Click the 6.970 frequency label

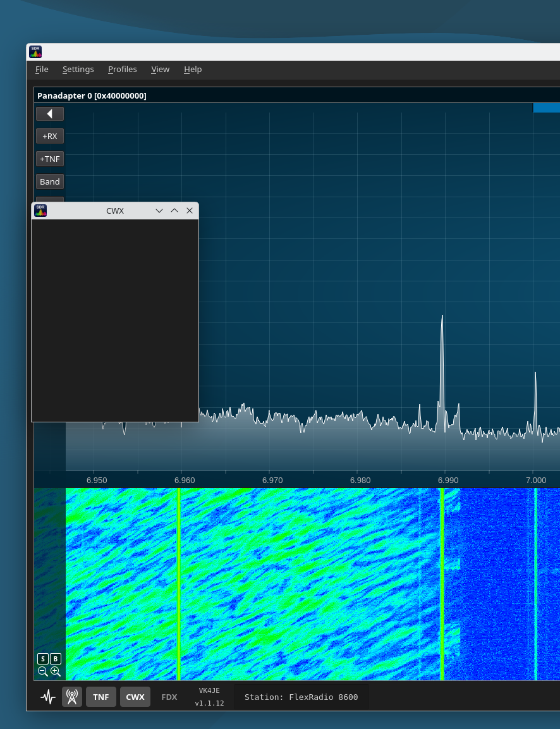click(272, 481)
